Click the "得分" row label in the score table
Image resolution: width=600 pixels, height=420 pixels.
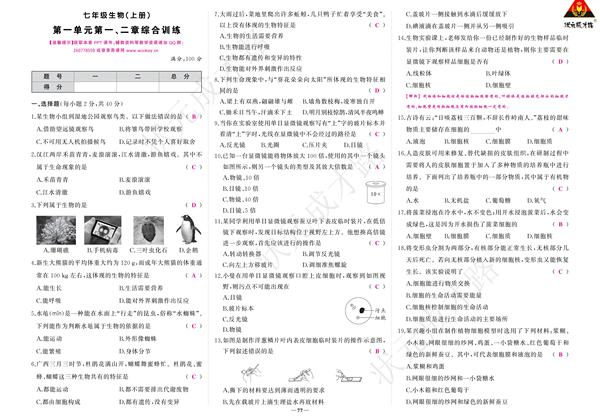[53, 87]
